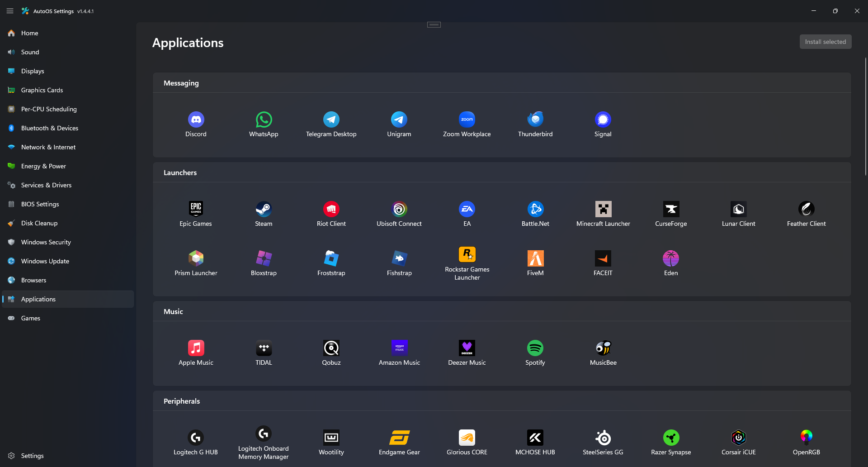The width and height of the screenshot is (868, 467).
Task: Pick the Qobuz icon
Action: click(331, 348)
